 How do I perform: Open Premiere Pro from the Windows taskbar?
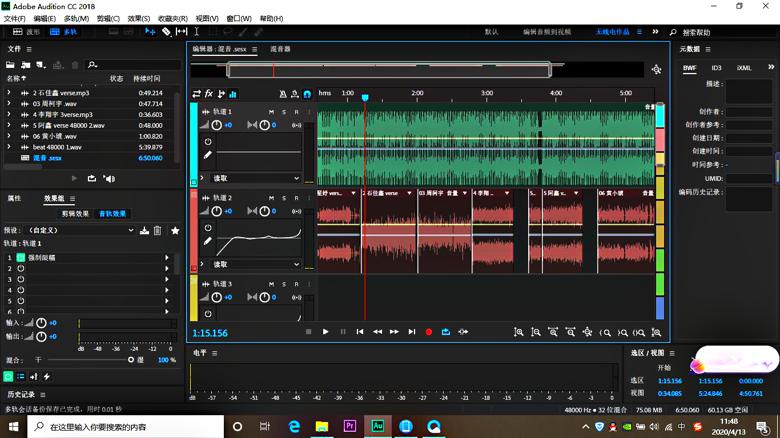click(350, 426)
